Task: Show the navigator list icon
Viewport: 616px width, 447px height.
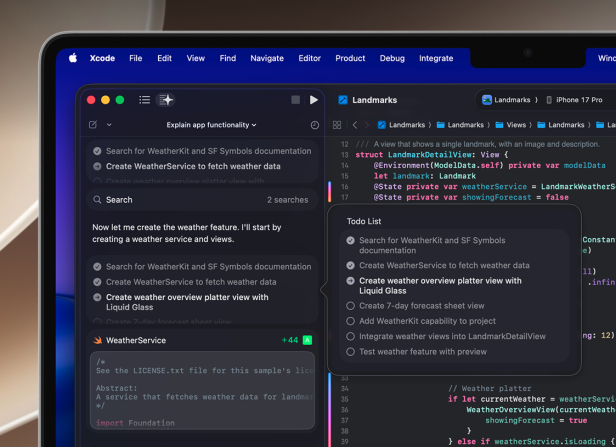Action: pyautogui.click(x=145, y=100)
